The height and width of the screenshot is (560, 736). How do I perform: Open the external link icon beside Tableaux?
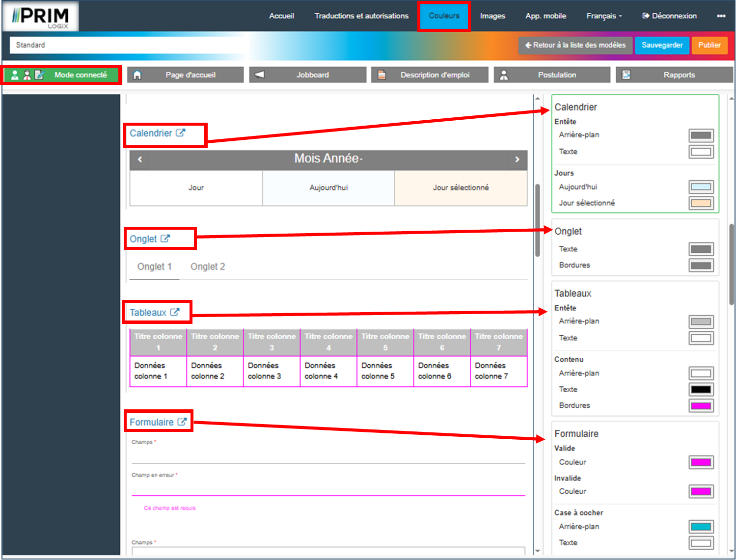(x=175, y=312)
